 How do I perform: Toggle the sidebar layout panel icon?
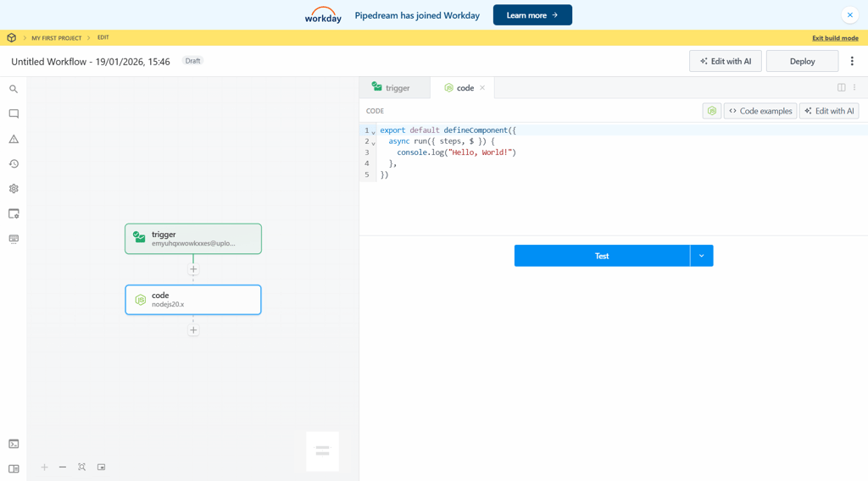(x=14, y=469)
